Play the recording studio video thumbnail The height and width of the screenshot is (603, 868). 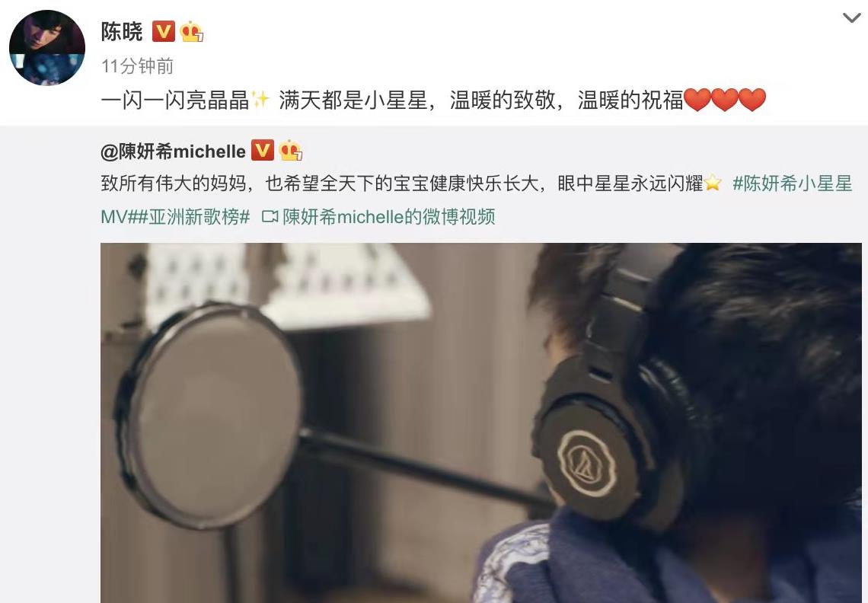tap(480, 423)
